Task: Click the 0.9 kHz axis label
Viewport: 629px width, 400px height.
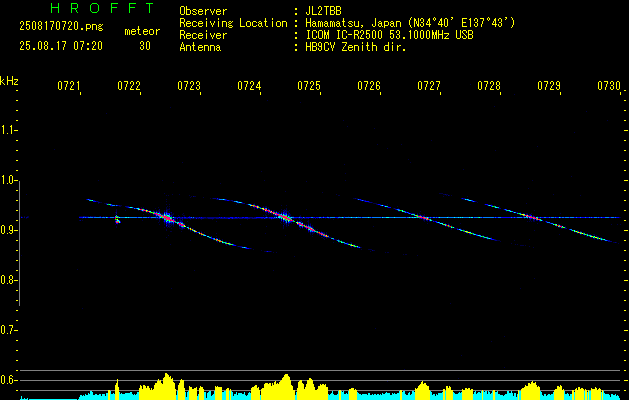Action: point(8,230)
